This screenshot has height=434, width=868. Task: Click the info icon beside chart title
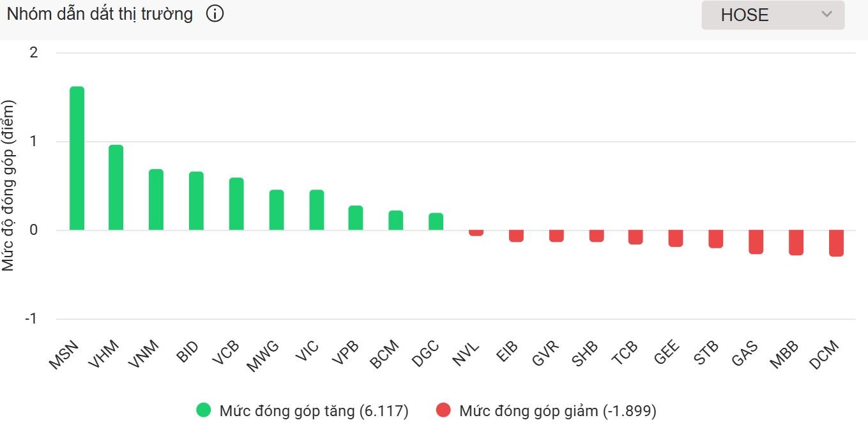(x=215, y=14)
